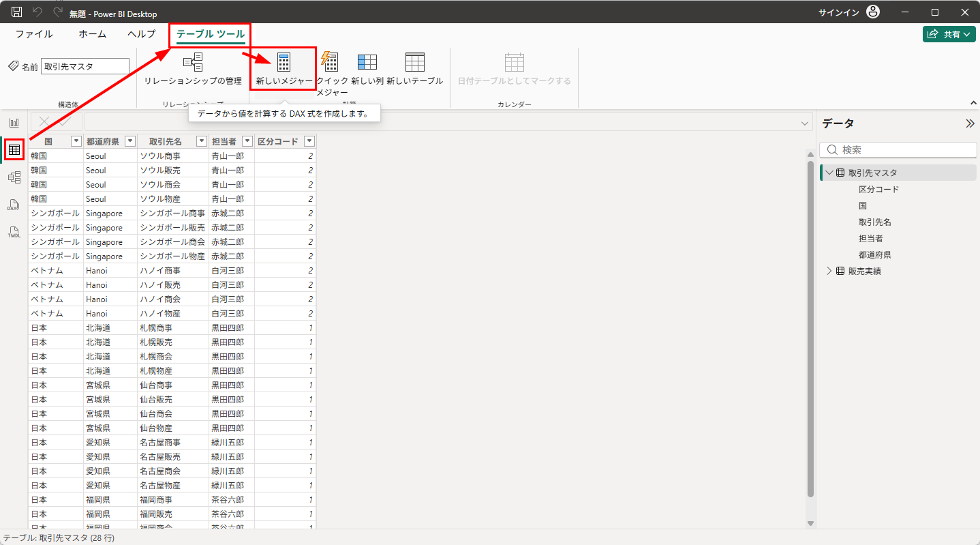
Task: Click the 担当者 column header
Action: 232,141
